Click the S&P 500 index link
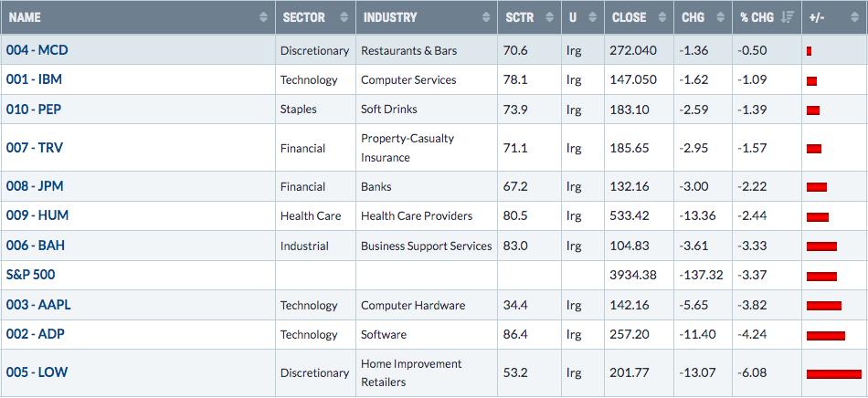Viewport: 868px width, 398px height. [30, 275]
